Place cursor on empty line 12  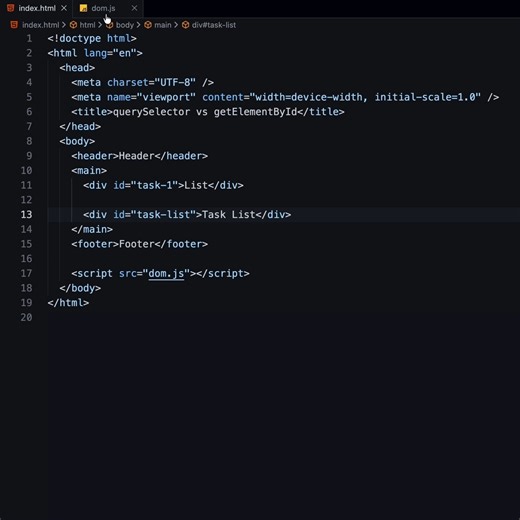283,200
